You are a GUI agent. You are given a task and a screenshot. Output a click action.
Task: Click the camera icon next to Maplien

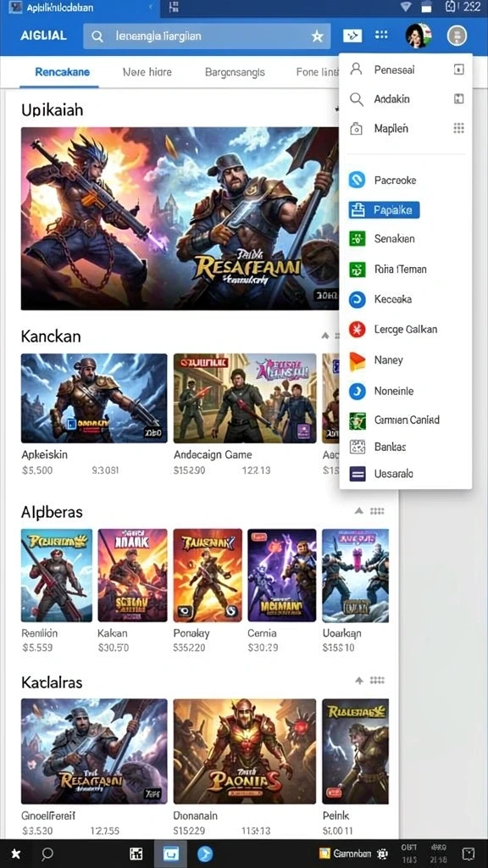357,129
